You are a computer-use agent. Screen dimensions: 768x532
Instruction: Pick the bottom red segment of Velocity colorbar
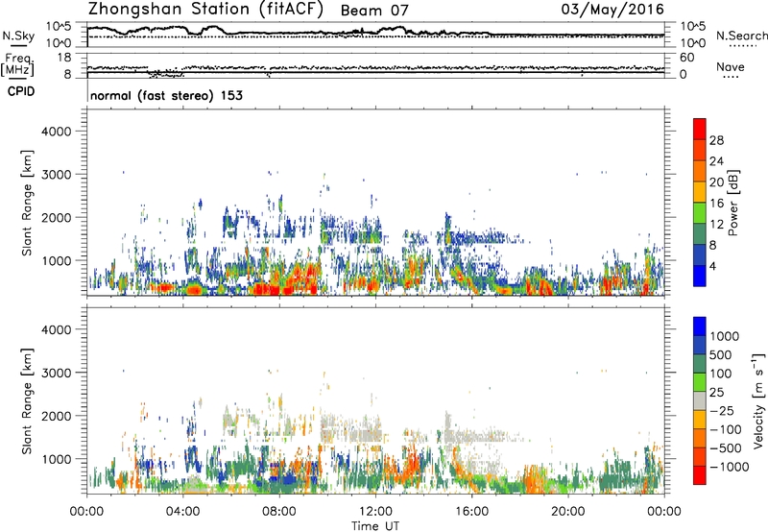click(x=700, y=475)
